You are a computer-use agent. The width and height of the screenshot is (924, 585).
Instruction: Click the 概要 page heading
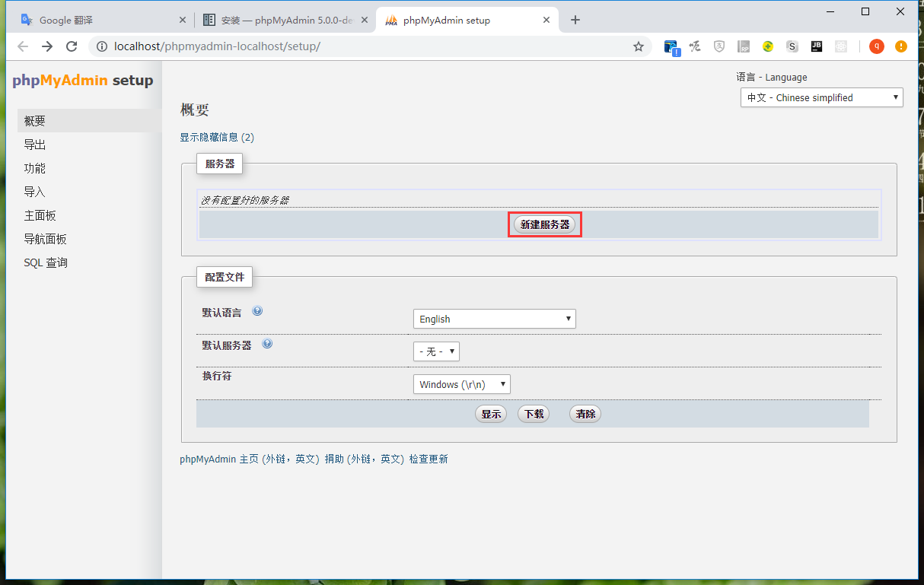click(195, 110)
